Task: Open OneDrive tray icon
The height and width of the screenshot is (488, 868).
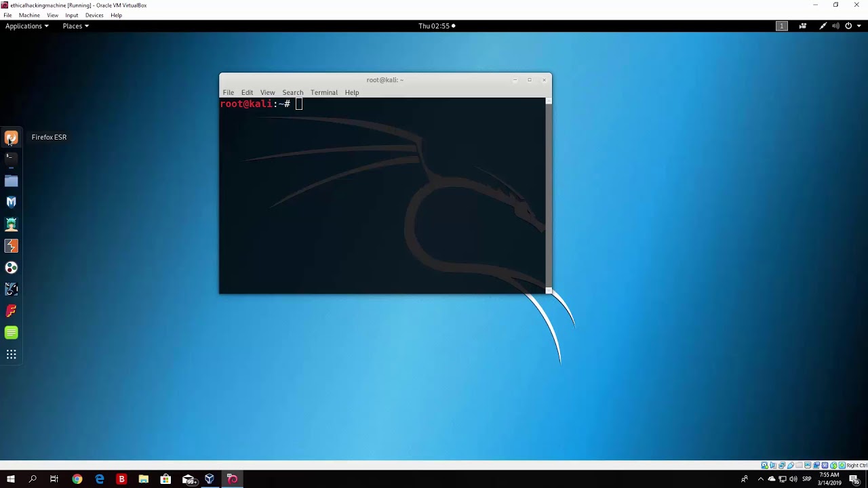Action: 771,479
